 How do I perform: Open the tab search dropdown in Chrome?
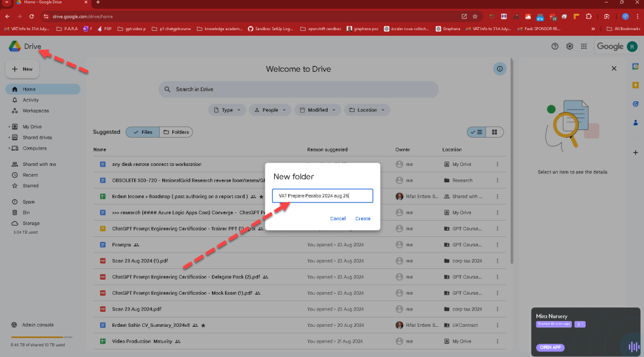6,3
